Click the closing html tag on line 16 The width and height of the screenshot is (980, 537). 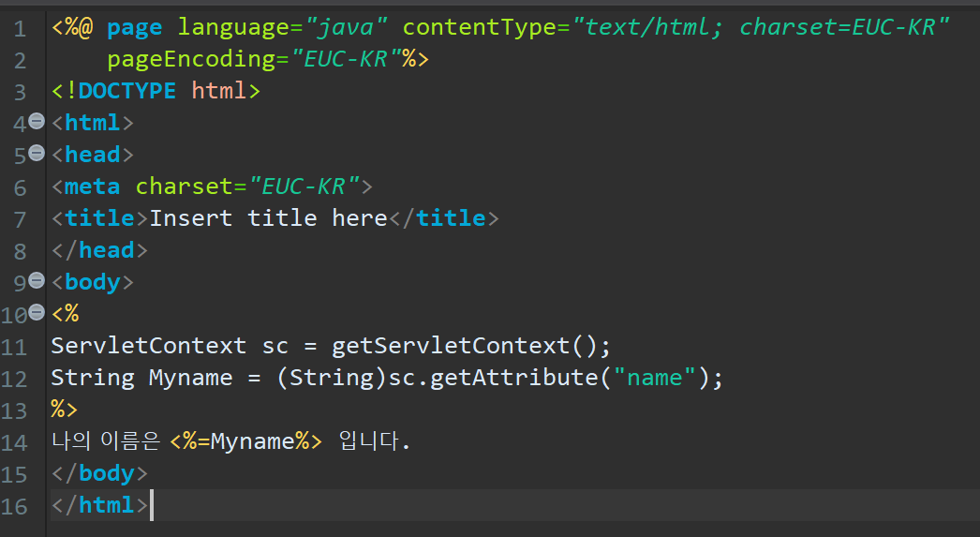[99, 505]
